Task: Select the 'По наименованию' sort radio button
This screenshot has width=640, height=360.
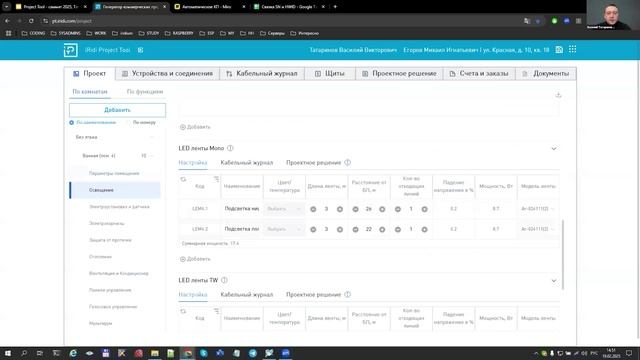Action: tap(71, 122)
